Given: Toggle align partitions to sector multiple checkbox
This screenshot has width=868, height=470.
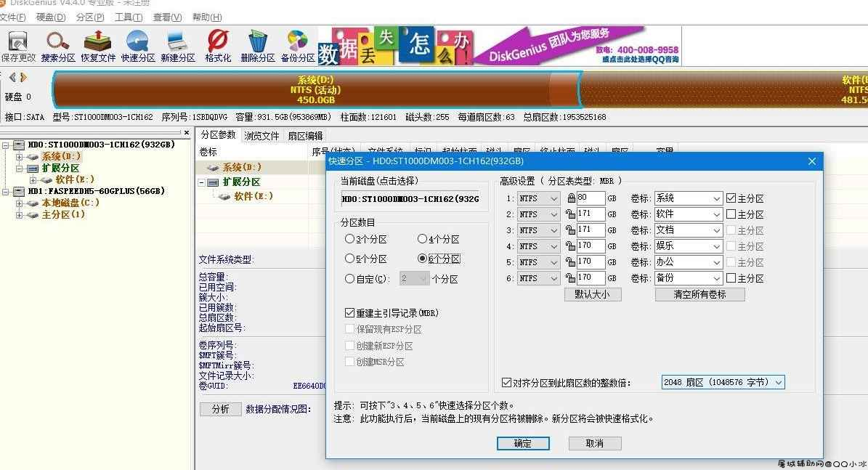Looking at the screenshot, I should click(506, 383).
